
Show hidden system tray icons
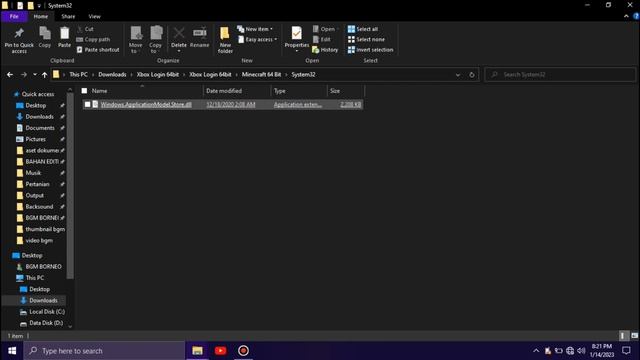(x=536, y=351)
